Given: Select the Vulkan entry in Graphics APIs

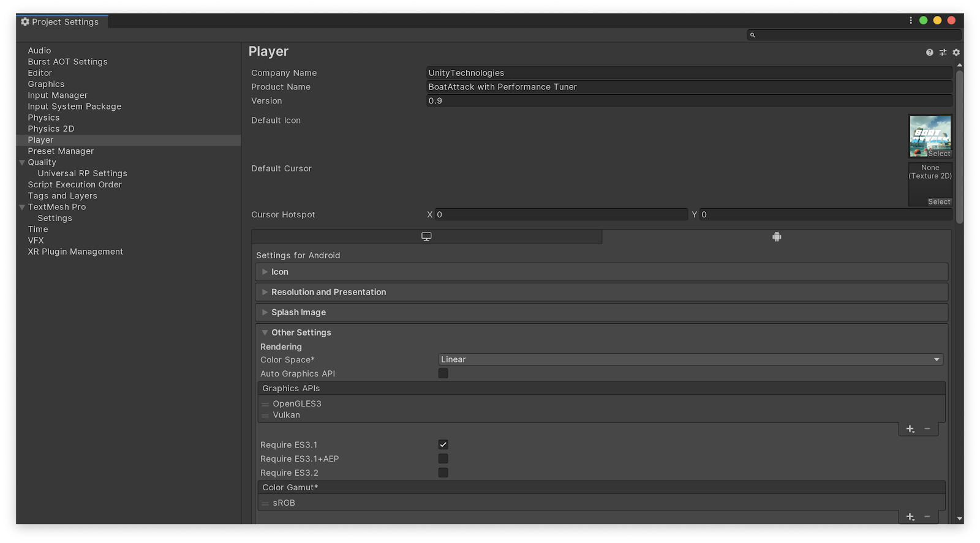Looking at the screenshot, I should pos(287,415).
